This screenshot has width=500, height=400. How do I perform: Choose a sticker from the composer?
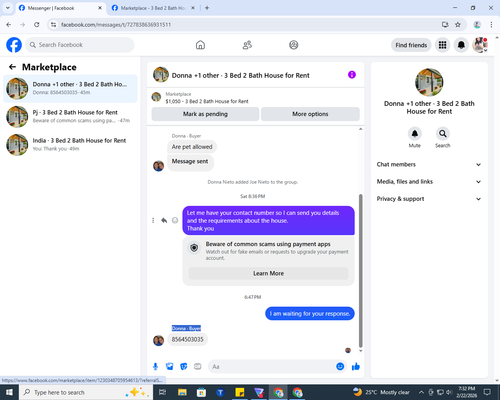184,367
